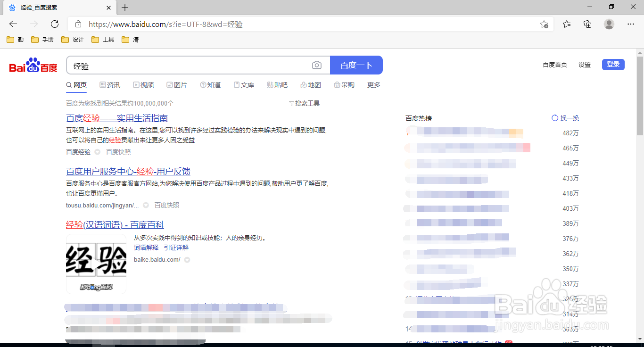Open browser Collections icon
Viewport: 644px width, 347px height.
point(587,24)
